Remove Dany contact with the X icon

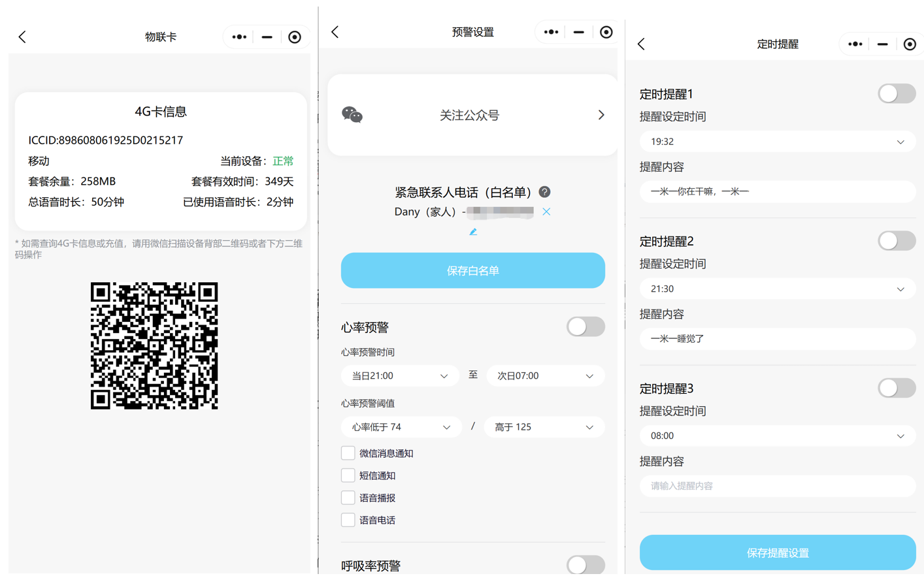point(546,212)
